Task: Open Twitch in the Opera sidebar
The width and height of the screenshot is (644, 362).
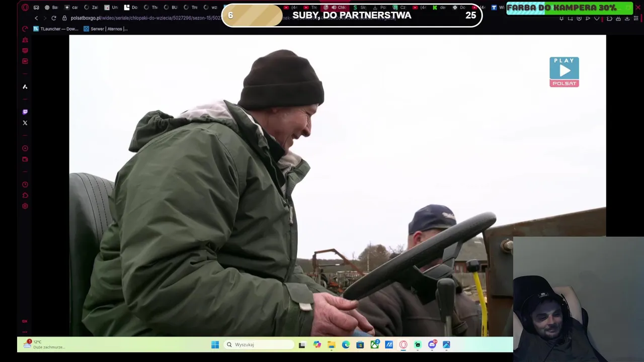Action: point(25,112)
